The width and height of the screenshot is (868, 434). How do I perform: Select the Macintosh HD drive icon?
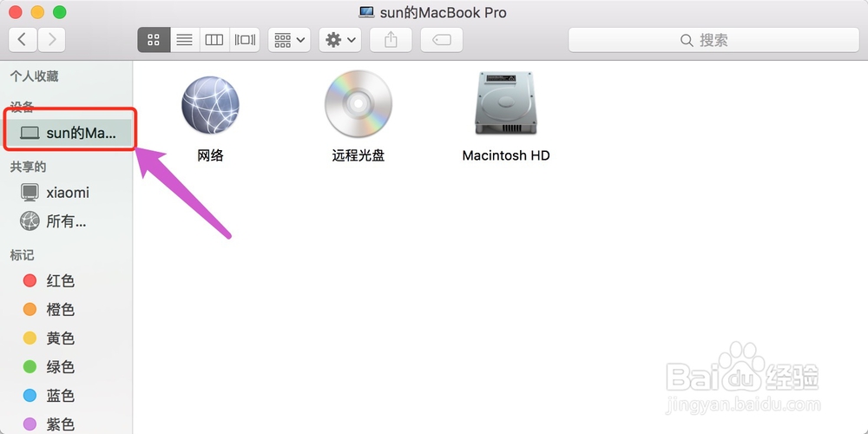pyautogui.click(x=506, y=103)
